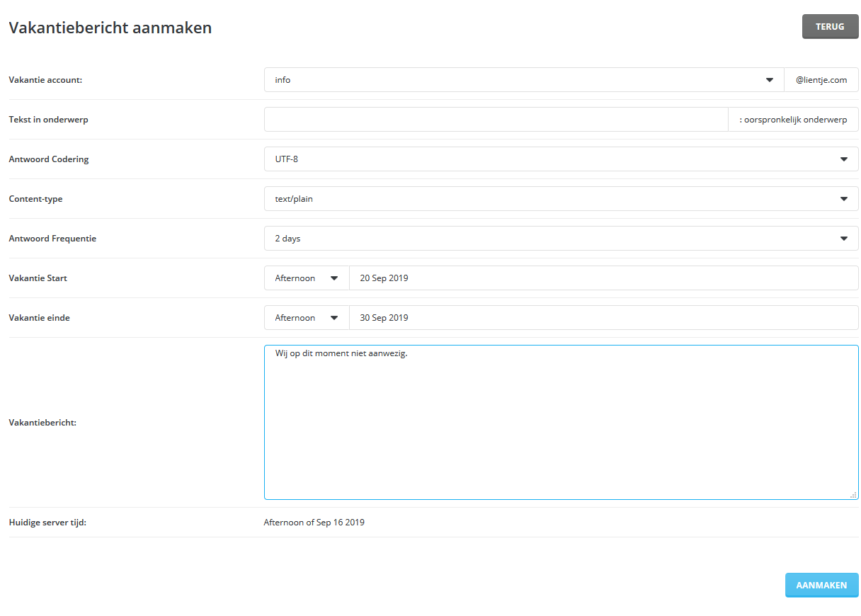Click the ': oorspronkelijk onderwerp' suffix box
Image resolution: width=861 pixels, height=616 pixels.
point(793,120)
